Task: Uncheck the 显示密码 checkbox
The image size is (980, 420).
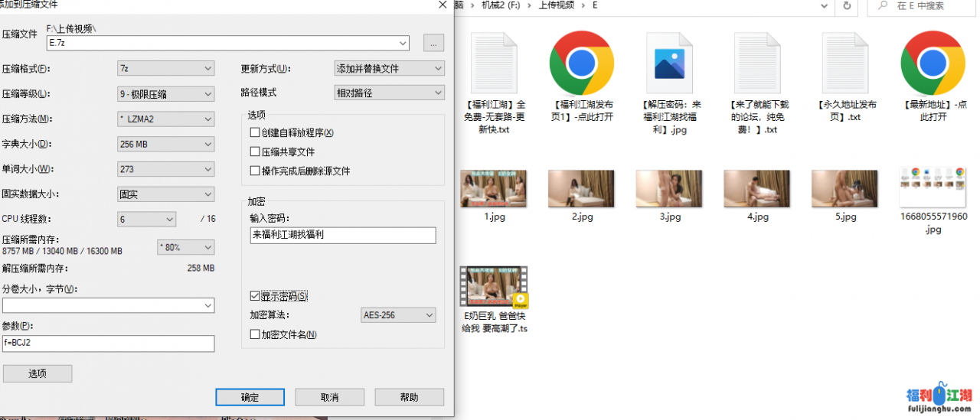Action: [256, 296]
